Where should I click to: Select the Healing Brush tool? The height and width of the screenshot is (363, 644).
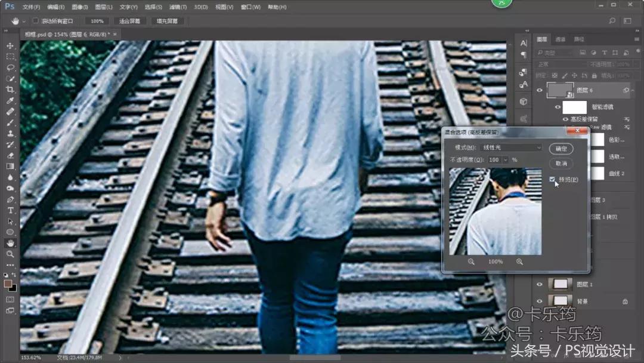(10, 112)
